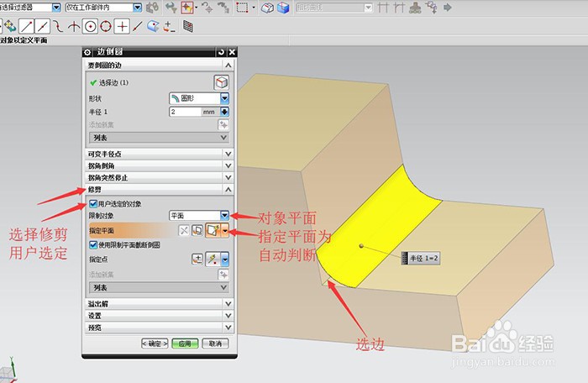Toggle the existing point plus snap icon

122,27
